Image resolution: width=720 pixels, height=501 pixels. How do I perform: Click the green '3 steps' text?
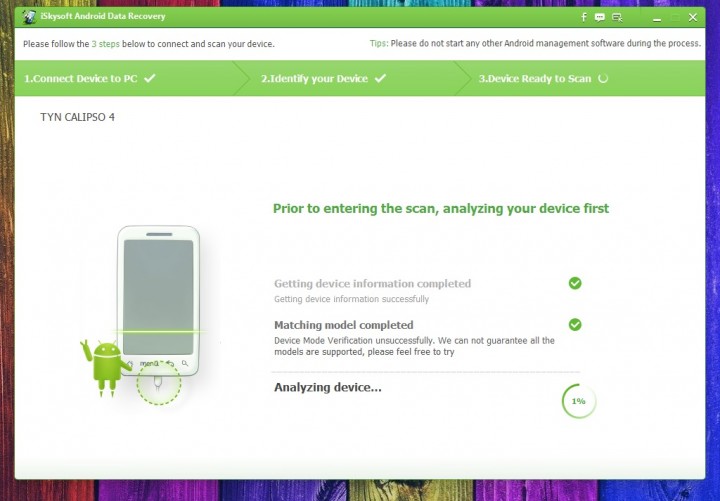pyautogui.click(x=106, y=44)
